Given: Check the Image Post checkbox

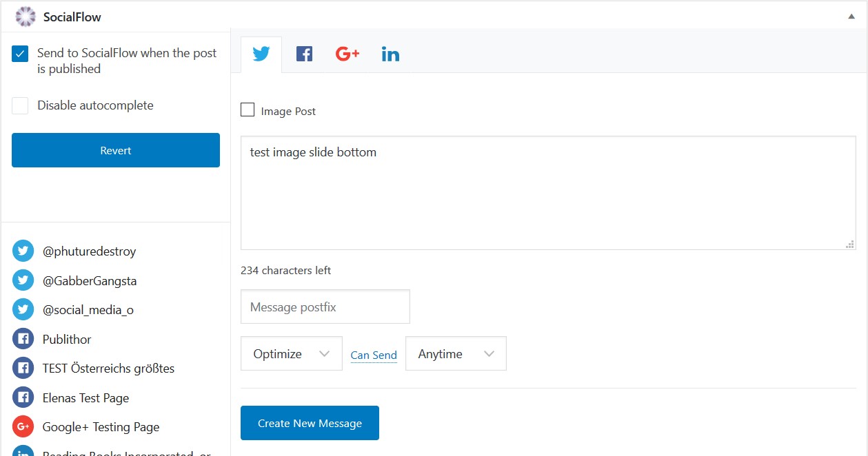Looking at the screenshot, I should (x=248, y=110).
